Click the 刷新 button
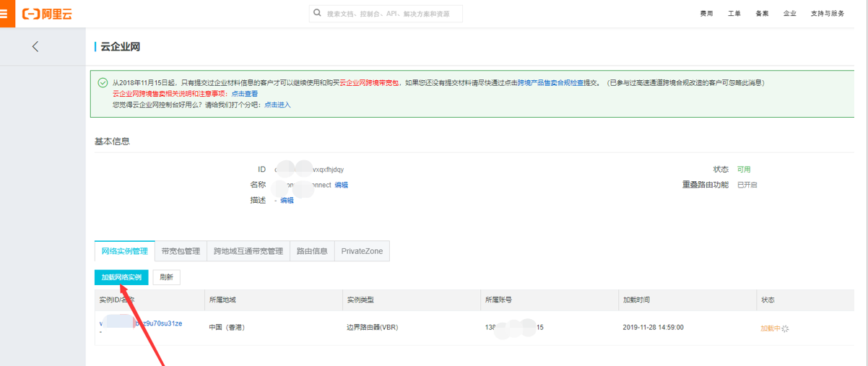868x366 pixels. pos(167,277)
